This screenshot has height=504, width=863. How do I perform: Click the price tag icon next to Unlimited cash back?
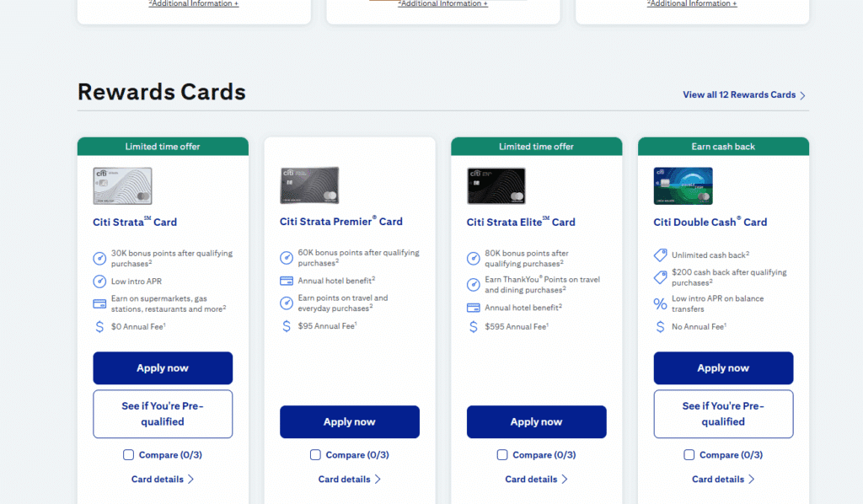click(661, 255)
